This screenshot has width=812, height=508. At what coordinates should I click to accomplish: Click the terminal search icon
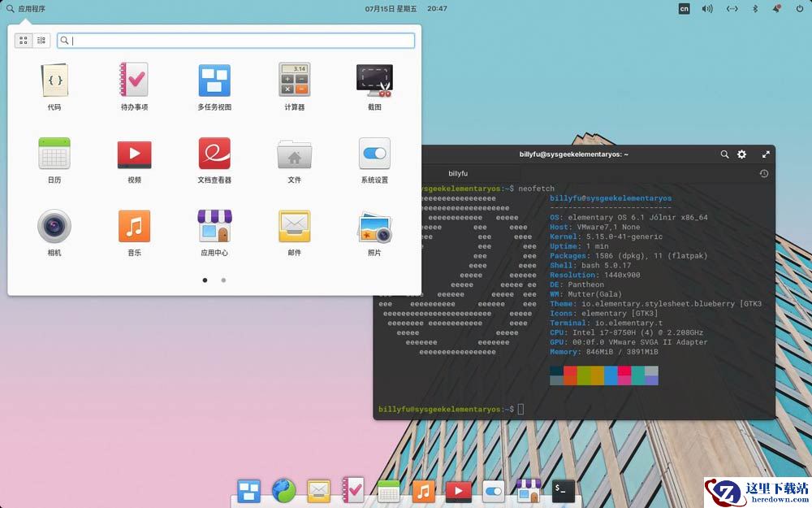pyautogui.click(x=724, y=154)
